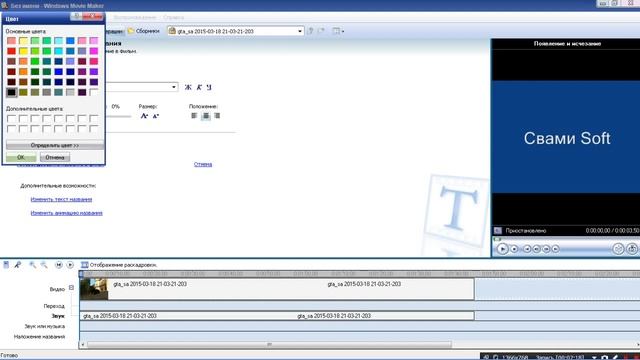Click the help question button in Цвет dialog
The image size is (640, 360).
(x=76, y=16)
